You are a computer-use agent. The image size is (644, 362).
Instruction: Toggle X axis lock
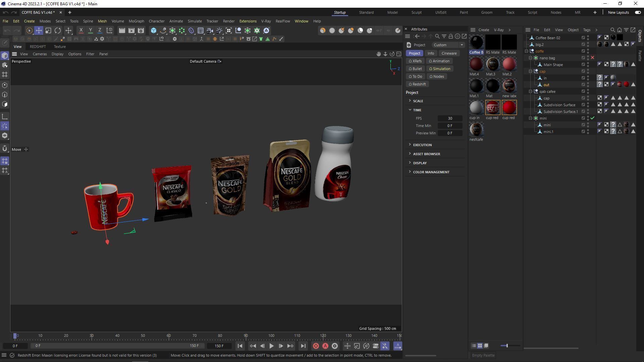(x=81, y=31)
